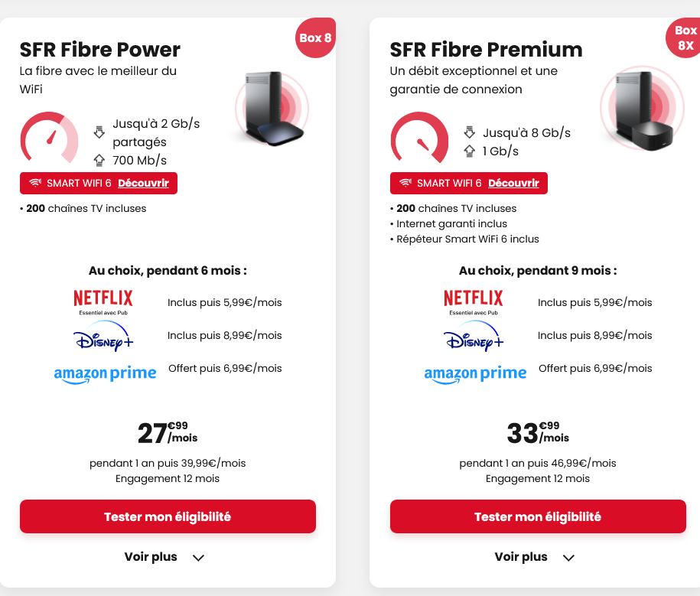Viewport: 700px width, 596px height.
Task: Click the SFR Fibre Premium title
Action: point(486,50)
